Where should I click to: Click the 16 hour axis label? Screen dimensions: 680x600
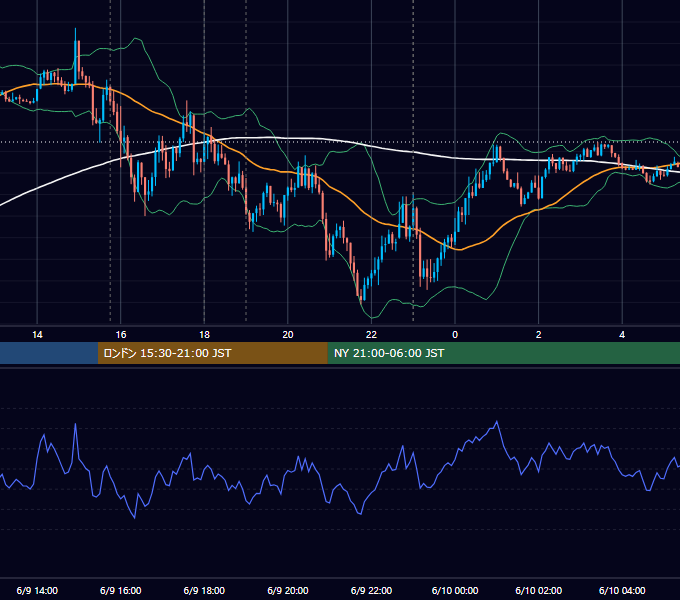pyautogui.click(x=121, y=335)
